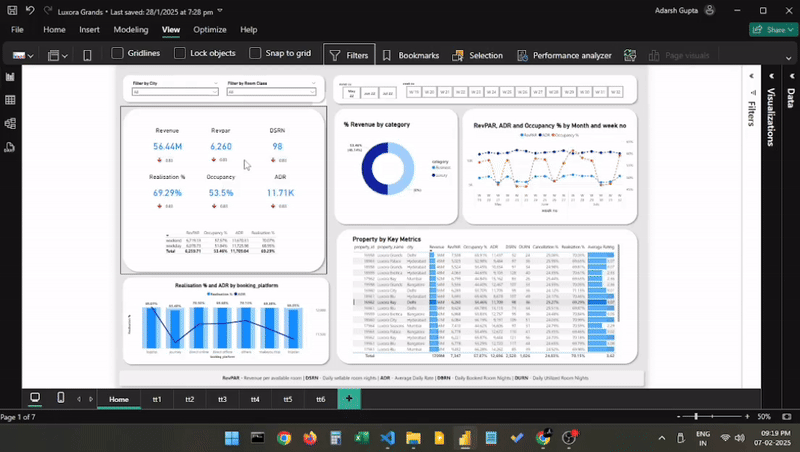Launch the Performance analyzer

point(565,55)
